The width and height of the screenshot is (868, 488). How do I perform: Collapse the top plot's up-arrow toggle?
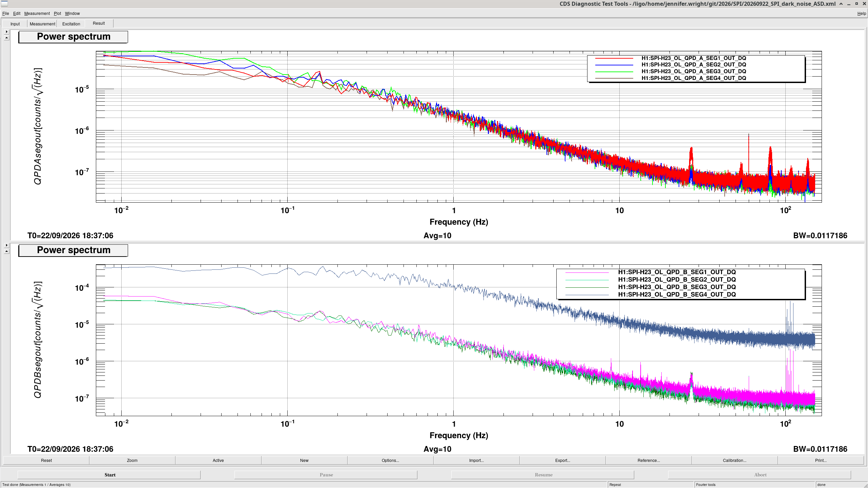pyautogui.click(x=6, y=38)
